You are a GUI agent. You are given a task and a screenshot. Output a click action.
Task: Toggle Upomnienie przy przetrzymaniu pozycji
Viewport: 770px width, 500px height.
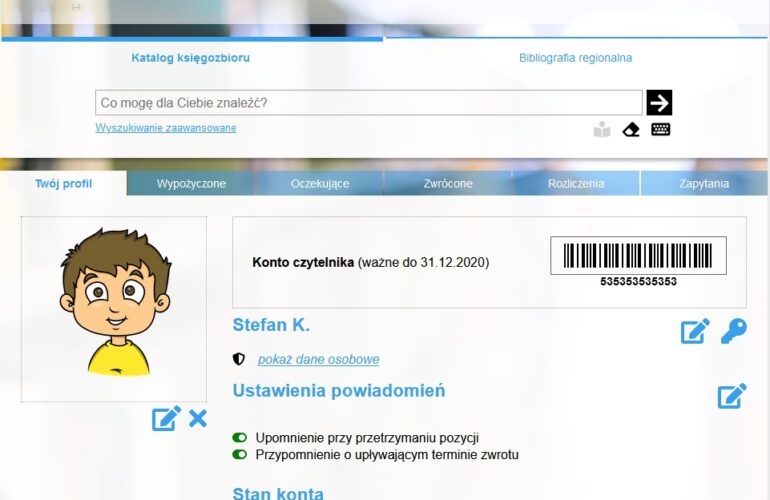(x=239, y=438)
